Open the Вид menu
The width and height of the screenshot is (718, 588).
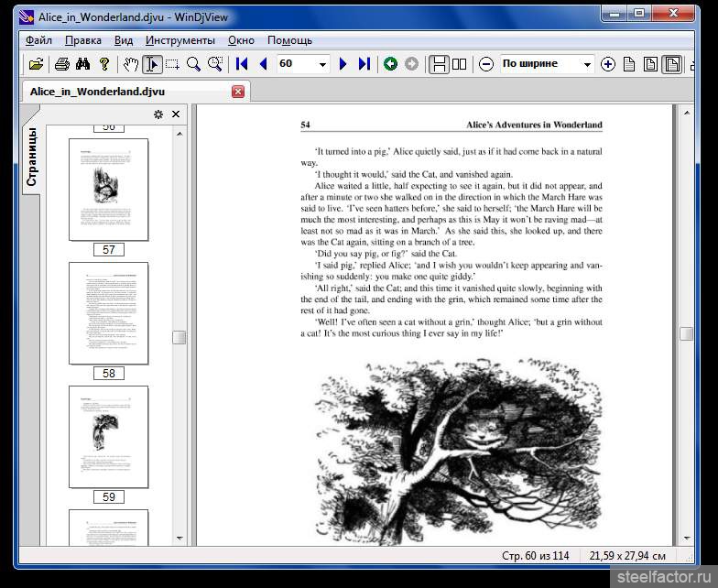tap(123, 40)
